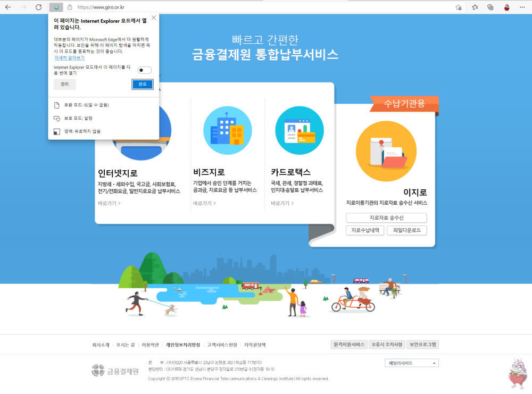Open the Collections icon

point(491,7)
